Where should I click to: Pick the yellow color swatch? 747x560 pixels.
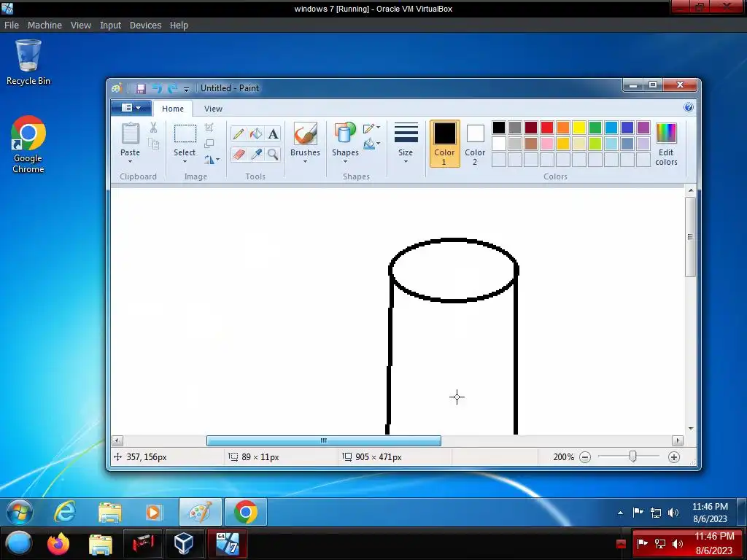coord(578,127)
